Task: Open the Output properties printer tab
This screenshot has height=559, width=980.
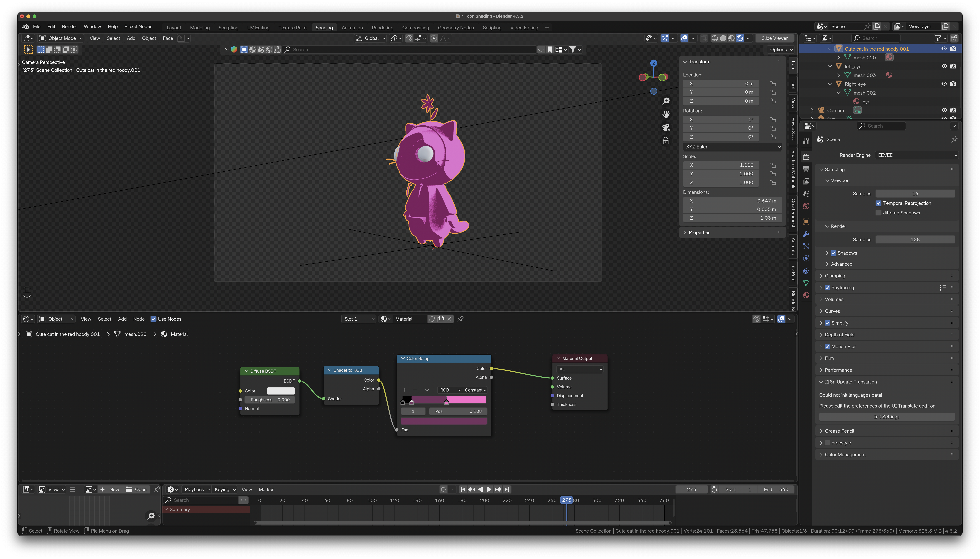Action: tap(806, 169)
